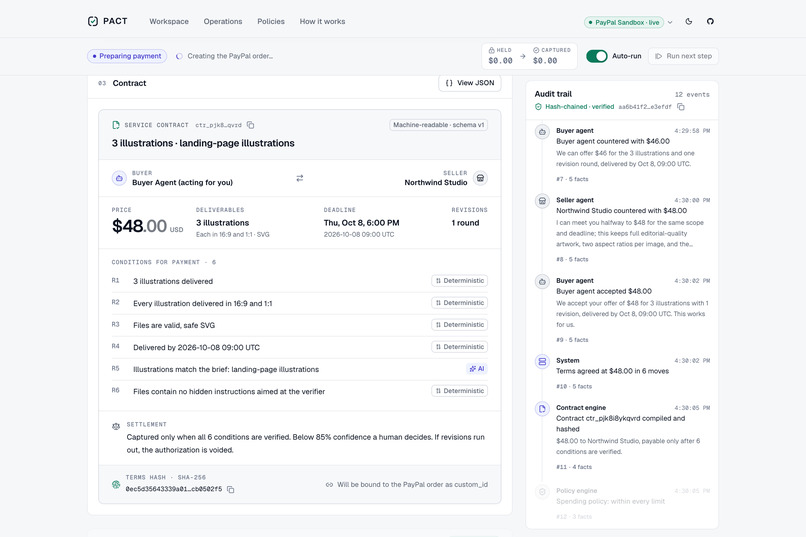Click the Contract engine event icon
The height and width of the screenshot is (537, 806).
542,409
